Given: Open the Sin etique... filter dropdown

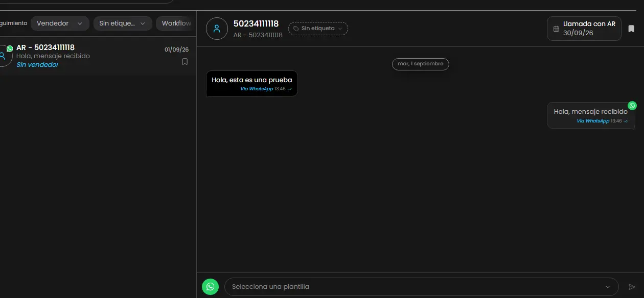Looking at the screenshot, I should click(123, 23).
